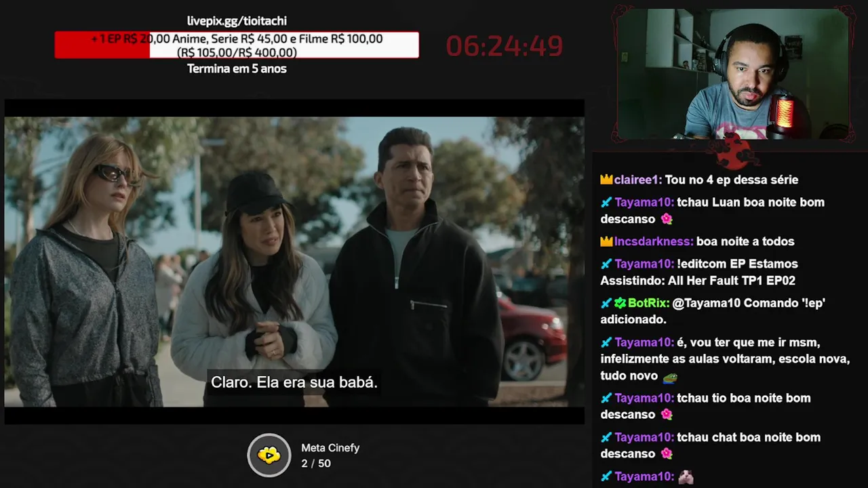The height and width of the screenshot is (488, 868).
Task: Click flower emoji in 'tchau chat' message
Action: pos(667,453)
